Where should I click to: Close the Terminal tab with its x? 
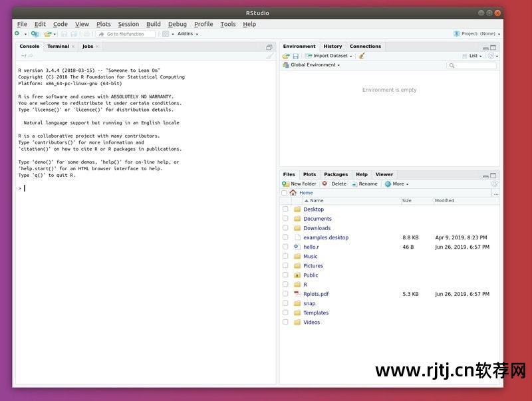pos(73,47)
